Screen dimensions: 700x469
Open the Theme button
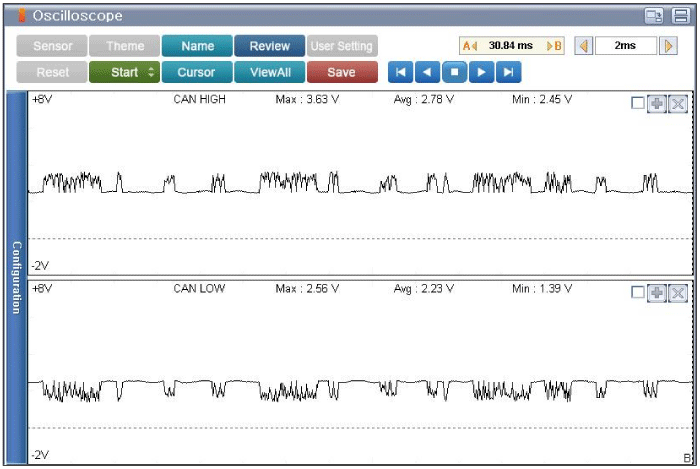point(125,46)
